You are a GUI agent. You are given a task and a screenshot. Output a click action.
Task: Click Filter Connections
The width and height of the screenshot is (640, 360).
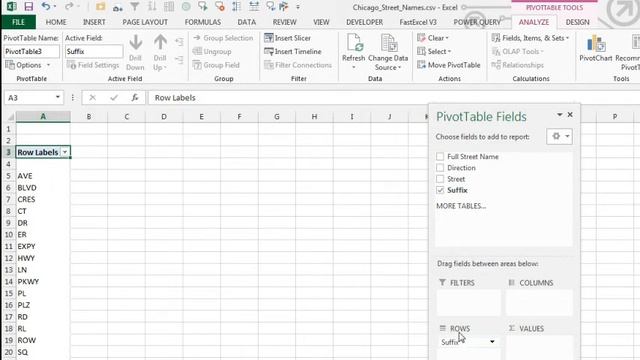click(298, 65)
